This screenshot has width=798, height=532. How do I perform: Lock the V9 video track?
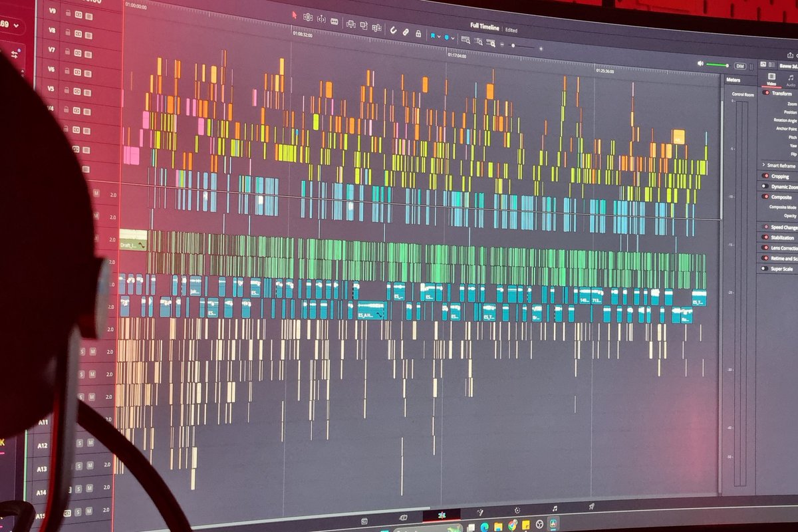pos(68,13)
